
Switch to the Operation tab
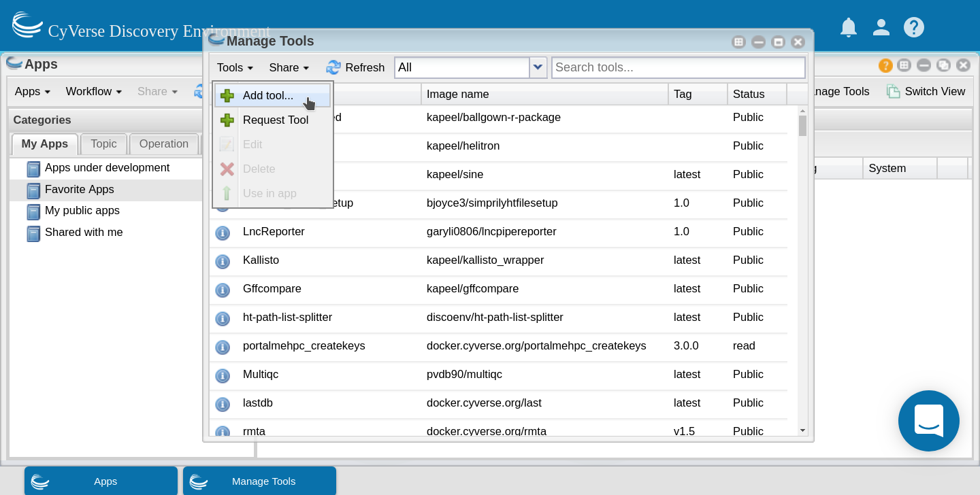163,144
